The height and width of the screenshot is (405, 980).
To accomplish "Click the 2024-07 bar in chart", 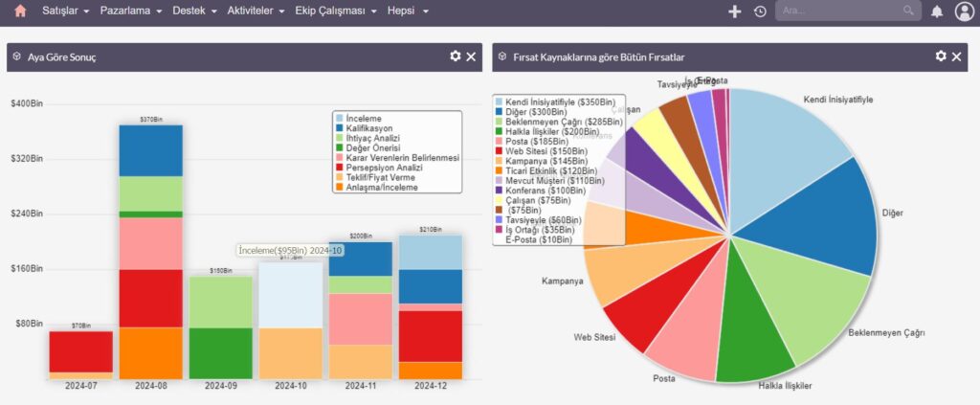I will click(x=81, y=355).
